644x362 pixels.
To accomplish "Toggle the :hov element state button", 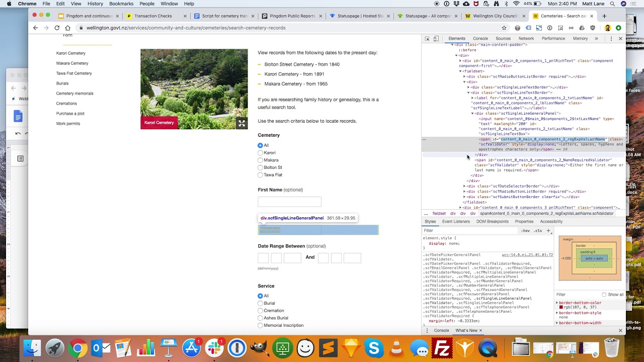I will point(525,231).
